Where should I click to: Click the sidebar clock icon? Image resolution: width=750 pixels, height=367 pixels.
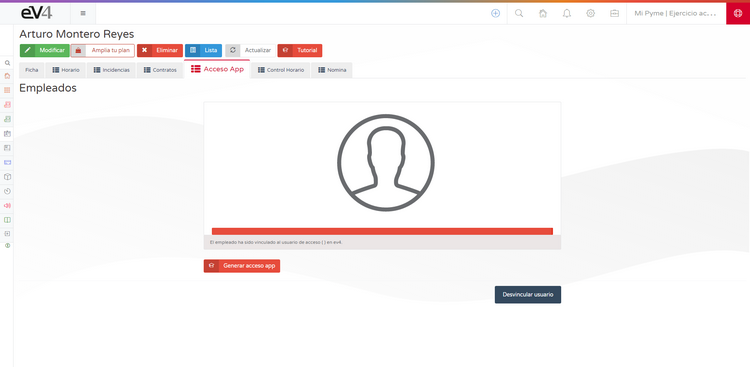[x=7, y=191]
